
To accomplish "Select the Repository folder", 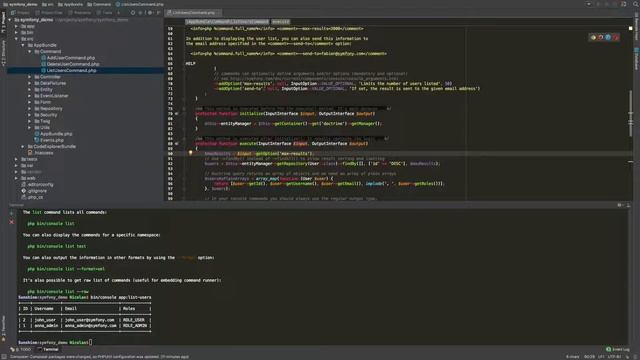I will [x=48, y=109].
